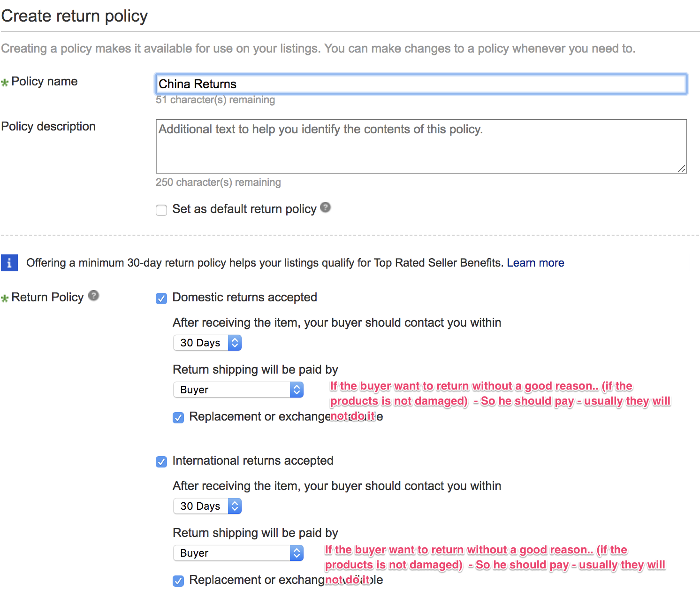Toggle international Replacement or exchange checkbox
700x613 pixels.
[x=178, y=581]
